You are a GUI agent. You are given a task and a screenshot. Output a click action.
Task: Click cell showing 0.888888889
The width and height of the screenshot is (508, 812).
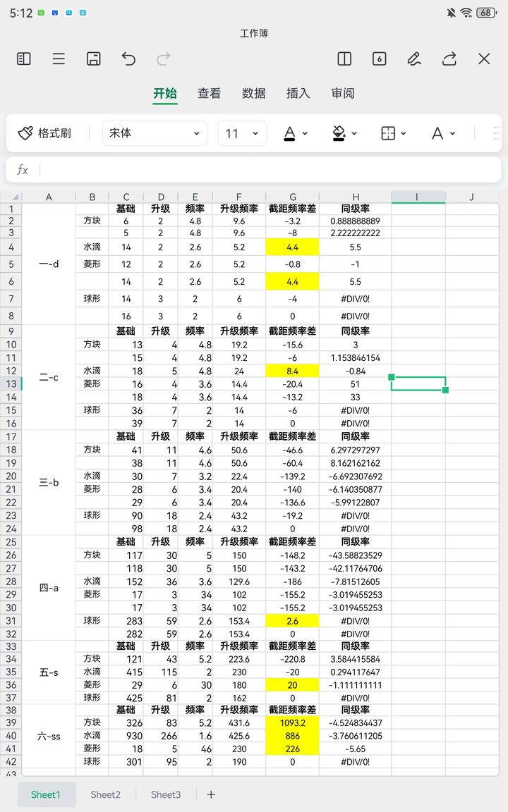[355, 221]
